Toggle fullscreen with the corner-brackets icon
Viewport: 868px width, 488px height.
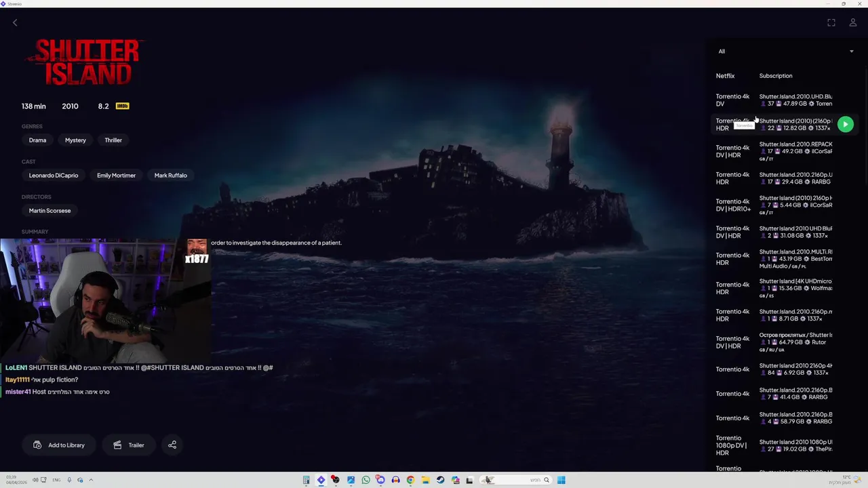(831, 22)
